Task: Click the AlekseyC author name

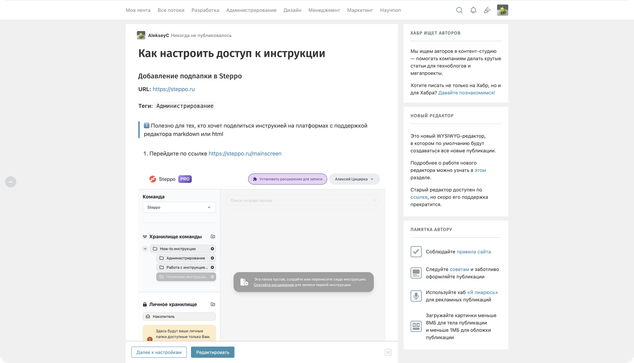Action: point(158,35)
